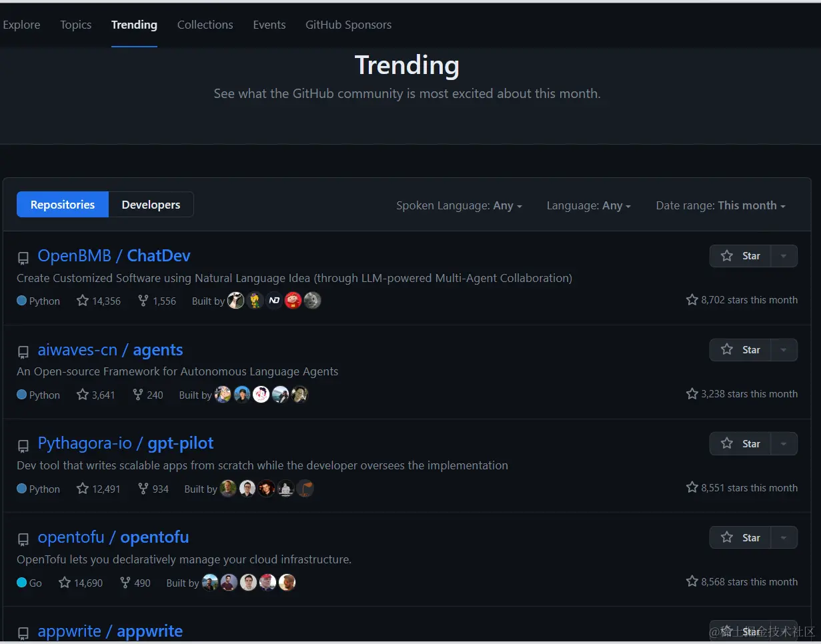Viewport: 821px width, 644px height.
Task: View opentofu stargazers count 14,690
Action: tap(81, 583)
